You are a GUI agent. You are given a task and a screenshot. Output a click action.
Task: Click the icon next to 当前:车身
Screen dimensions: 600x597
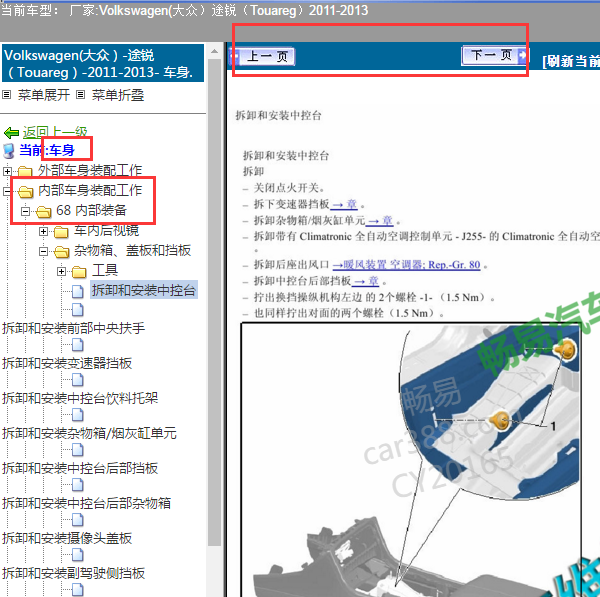pyautogui.click(x=9, y=150)
